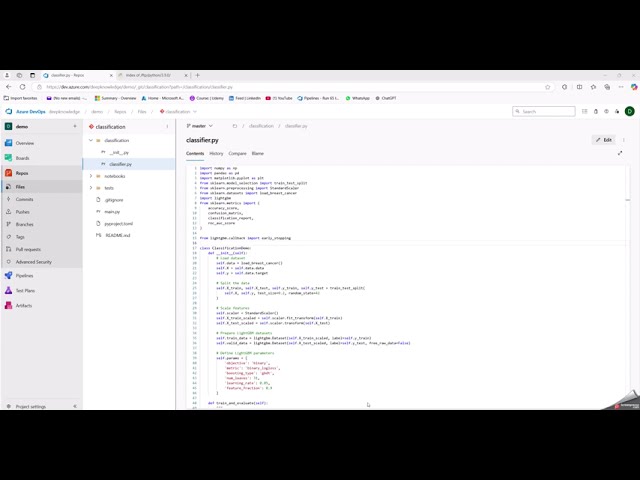Open the YouTube bookmark
This screenshot has height=480, width=640.
279,98
